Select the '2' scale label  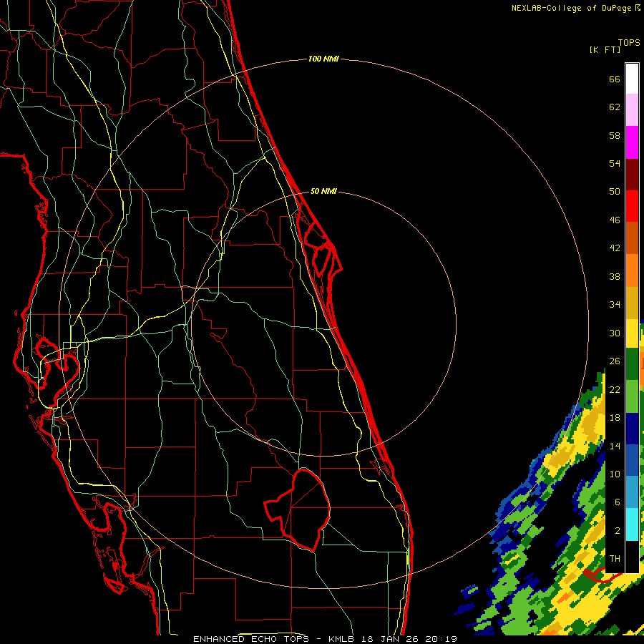tap(618, 531)
